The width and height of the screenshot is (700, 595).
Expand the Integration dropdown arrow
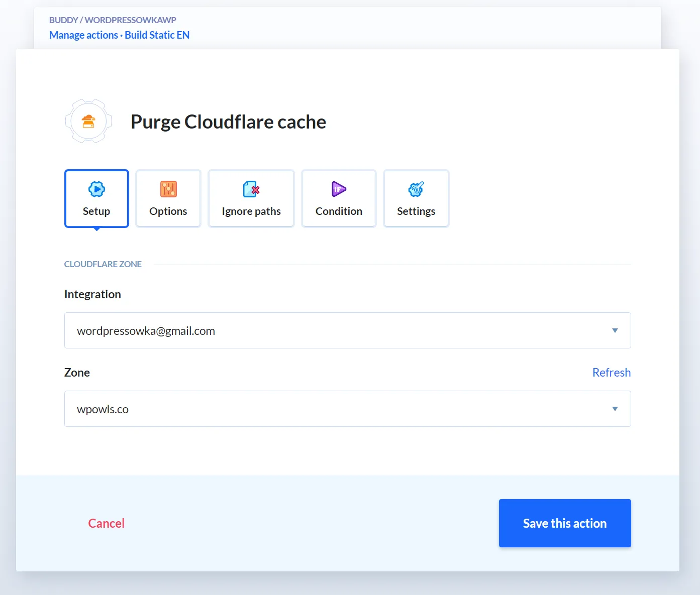point(615,330)
